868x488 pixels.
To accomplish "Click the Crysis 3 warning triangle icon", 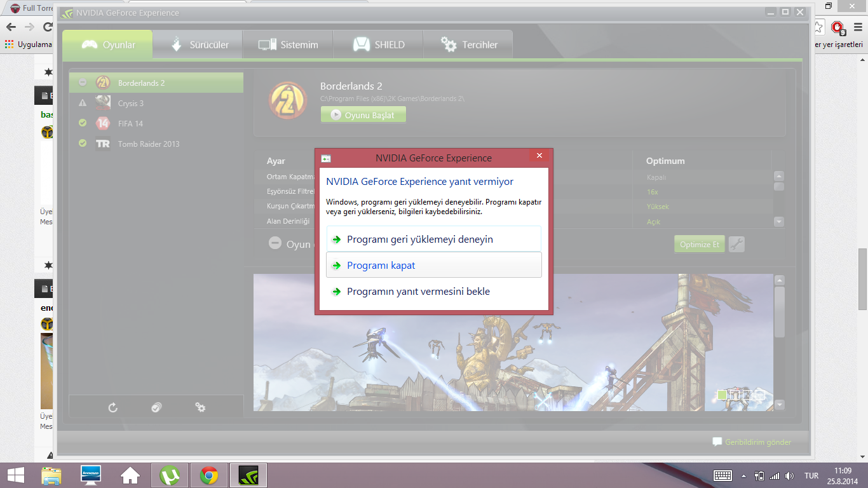I will click(82, 103).
